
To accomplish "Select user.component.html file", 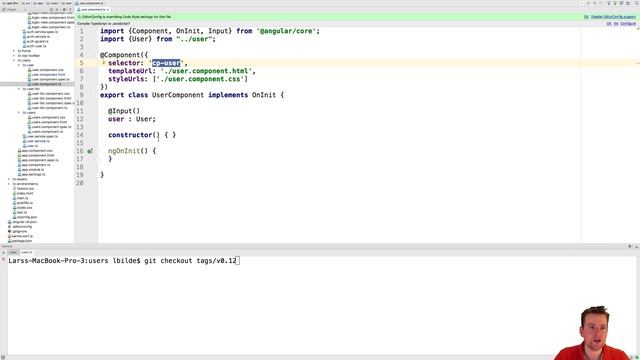I will pos(46,75).
